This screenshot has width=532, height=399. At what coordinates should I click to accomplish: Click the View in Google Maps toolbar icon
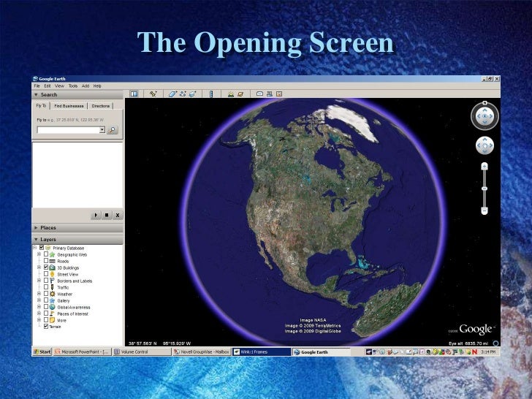279,94
